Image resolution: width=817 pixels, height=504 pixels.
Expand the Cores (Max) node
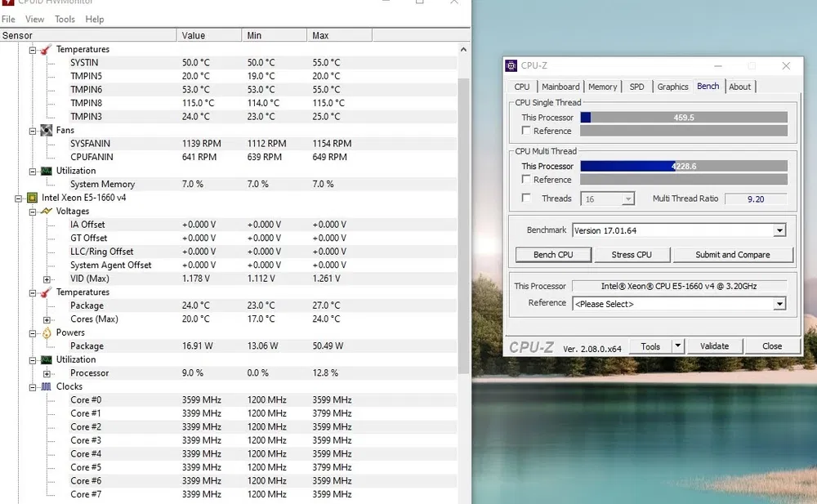[x=47, y=319]
